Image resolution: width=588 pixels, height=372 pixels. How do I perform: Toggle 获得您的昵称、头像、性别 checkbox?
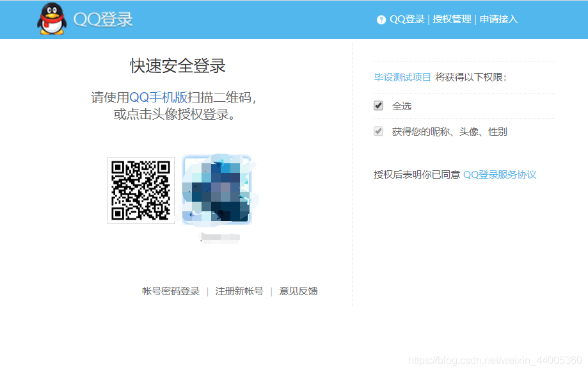[378, 131]
